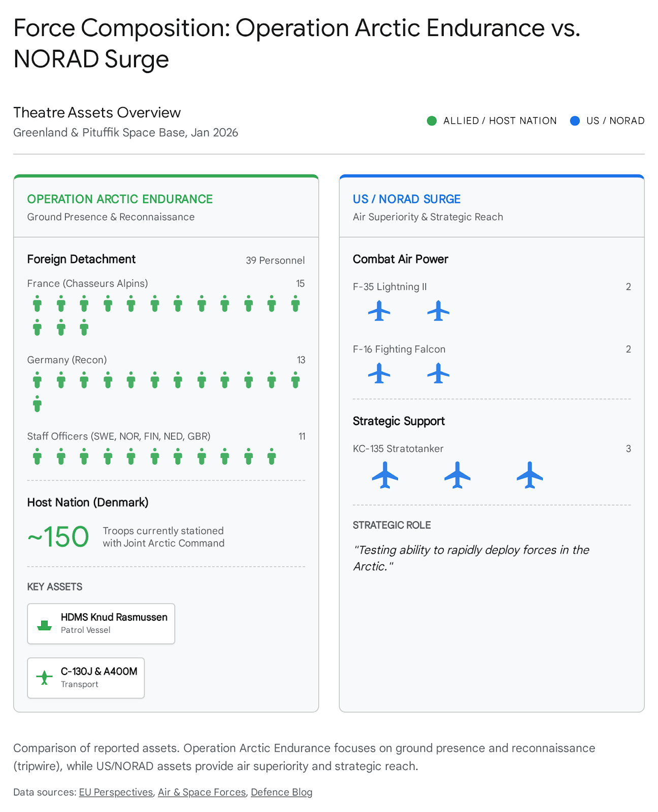
Task: Click the first France soldier icon
Action: (x=37, y=303)
